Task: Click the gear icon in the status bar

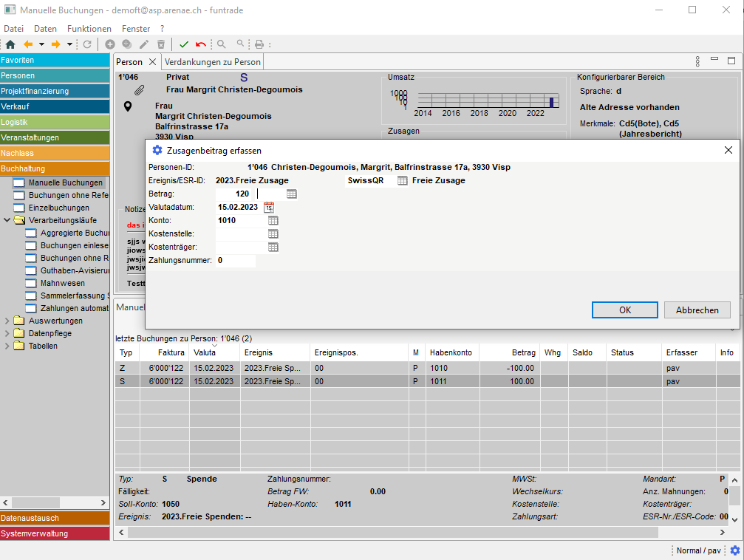Action: coord(734,550)
